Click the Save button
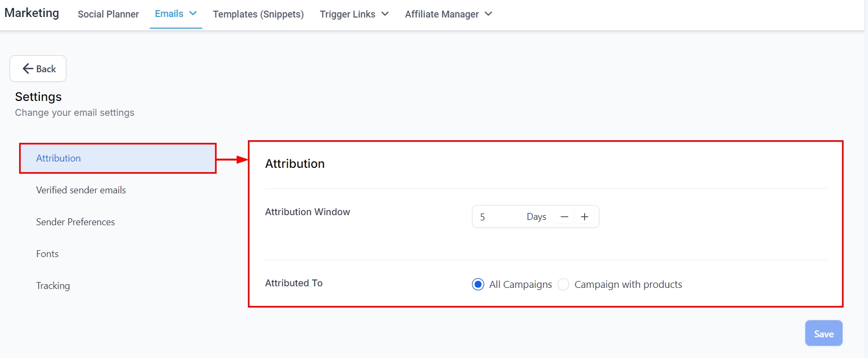The height and width of the screenshot is (358, 868). tap(823, 334)
